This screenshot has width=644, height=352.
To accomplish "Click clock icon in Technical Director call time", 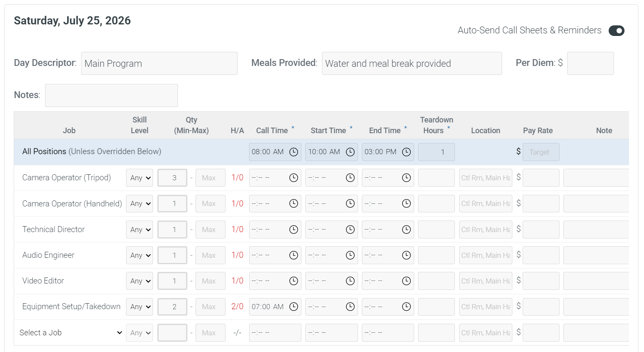I will pyautogui.click(x=294, y=230).
